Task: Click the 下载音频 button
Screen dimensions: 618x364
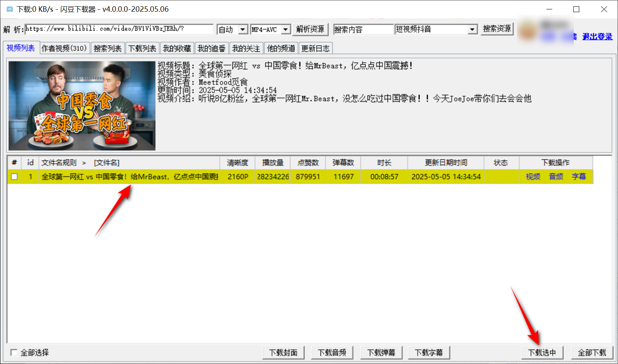Action: point(332,352)
